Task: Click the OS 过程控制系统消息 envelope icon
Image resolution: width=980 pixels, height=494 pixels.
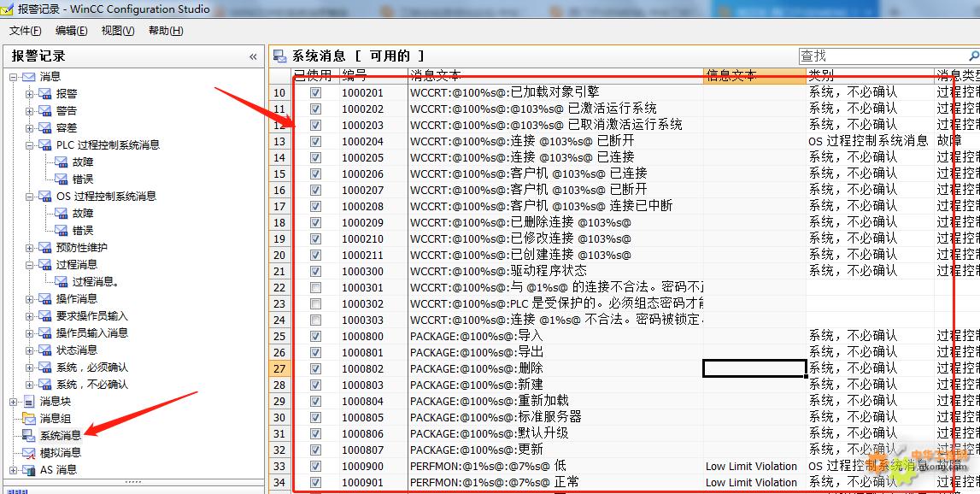Action: (x=44, y=197)
